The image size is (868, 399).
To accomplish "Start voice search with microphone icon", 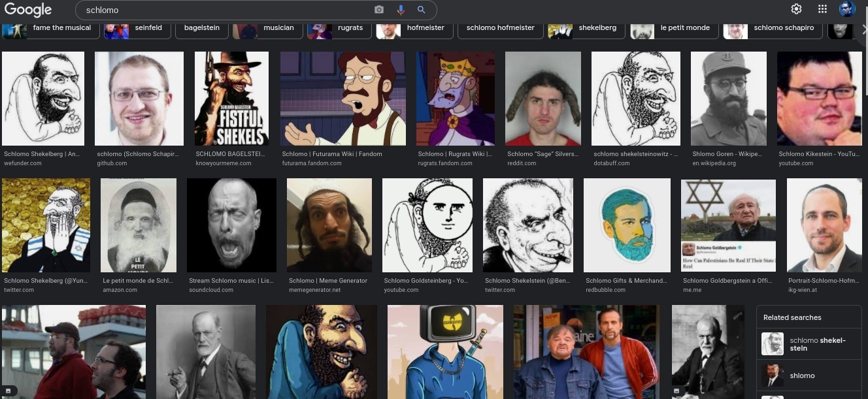I will (401, 10).
